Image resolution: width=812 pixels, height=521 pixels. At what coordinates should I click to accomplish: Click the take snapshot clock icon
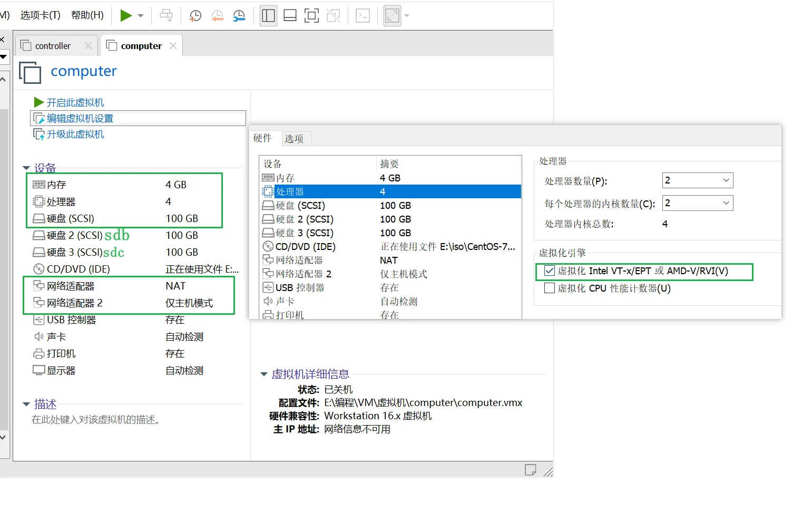[195, 16]
